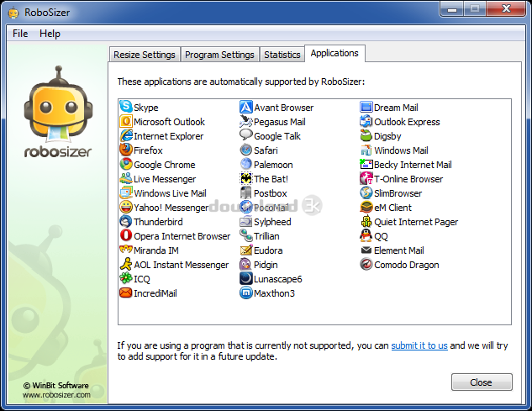The height and width of the screenshot is (411, 532).
Task: Click the Dream Mail icon
Action: pos(366,107)
